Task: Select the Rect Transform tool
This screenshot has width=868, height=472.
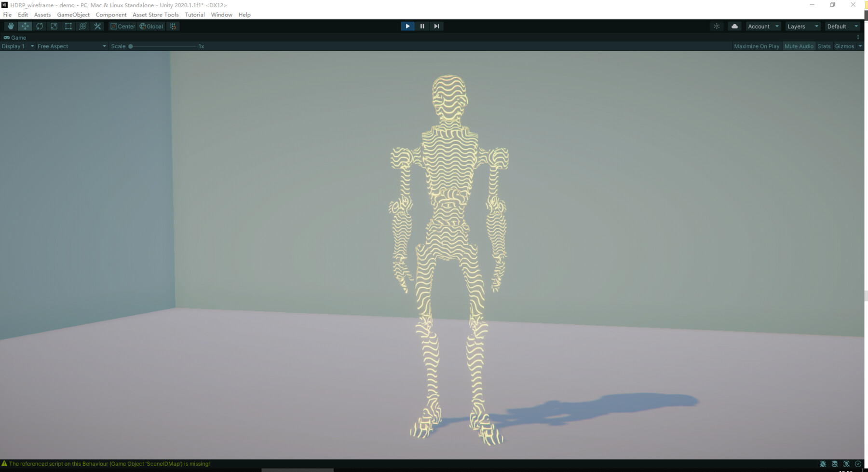Action: (68, 26)
